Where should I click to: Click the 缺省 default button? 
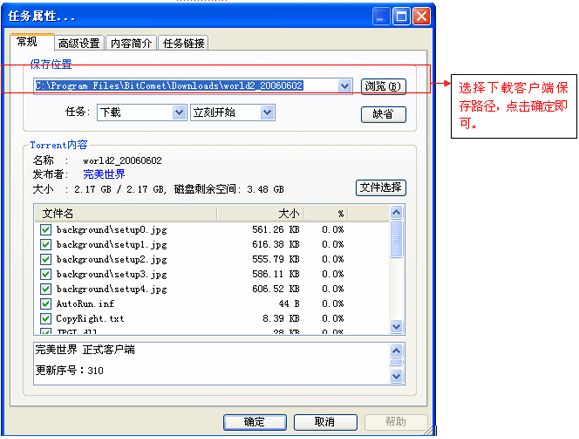[x=383, y=114]
